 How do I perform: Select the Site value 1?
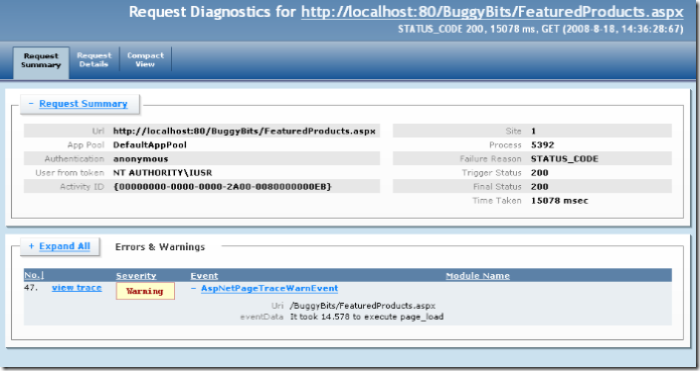[533, 131]
